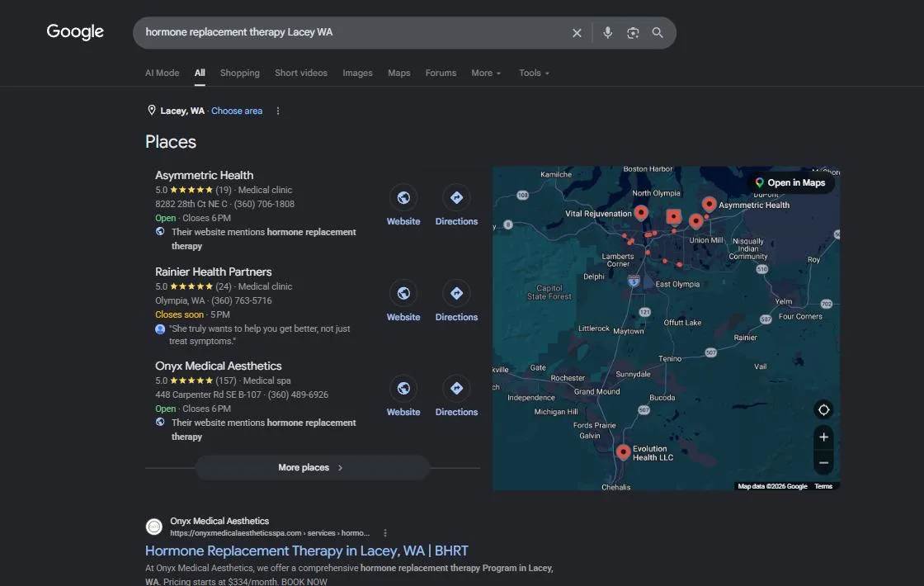924x586 pixels.
Task: Click the location pin icon beside Lacey, WA
Action: point(152,111)
